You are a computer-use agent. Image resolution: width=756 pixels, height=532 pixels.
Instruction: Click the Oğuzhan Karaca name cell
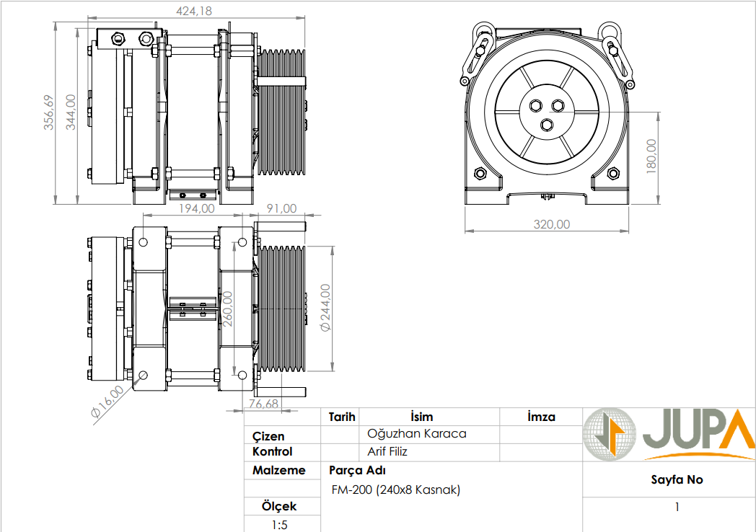click(x=417, y=434)
